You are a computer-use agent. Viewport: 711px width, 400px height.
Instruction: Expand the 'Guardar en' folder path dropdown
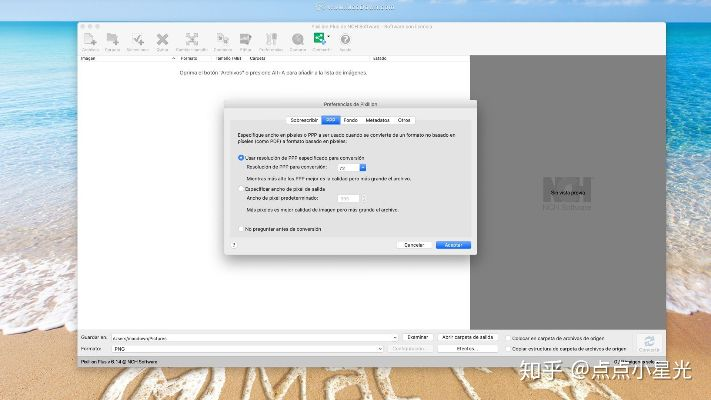pyautogui.click(x=395, y=338)
